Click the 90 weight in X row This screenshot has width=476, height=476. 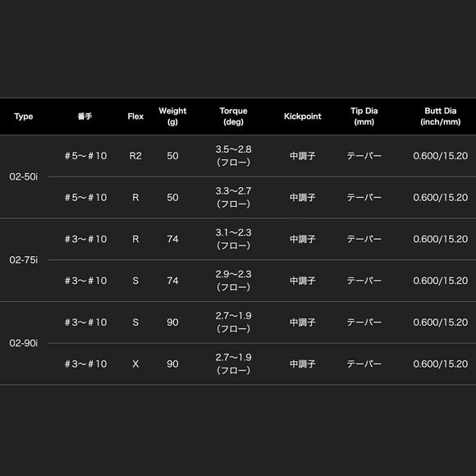pyautogui.click(x=172, y=364)
